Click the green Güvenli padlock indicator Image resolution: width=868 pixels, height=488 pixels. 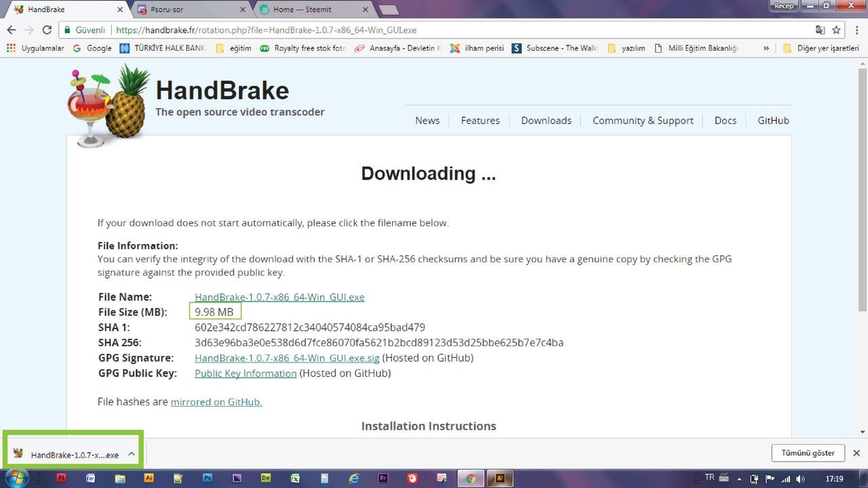[x=84, y=30]
